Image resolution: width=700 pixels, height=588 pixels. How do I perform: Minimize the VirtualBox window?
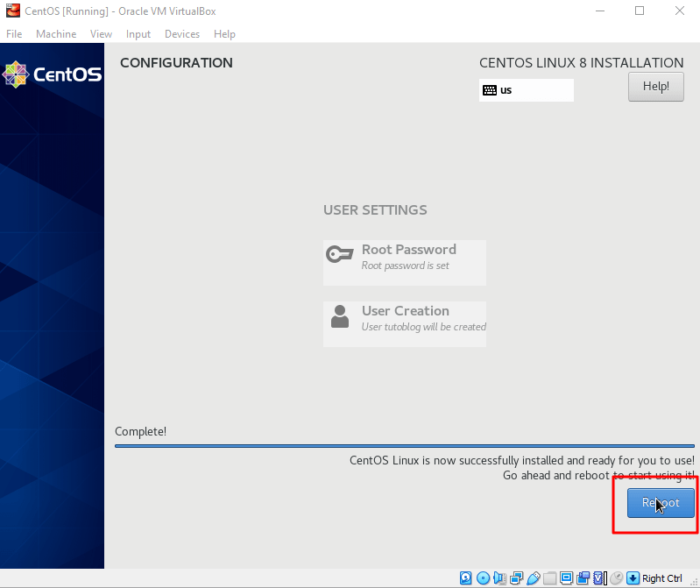[x=600, y=11]
